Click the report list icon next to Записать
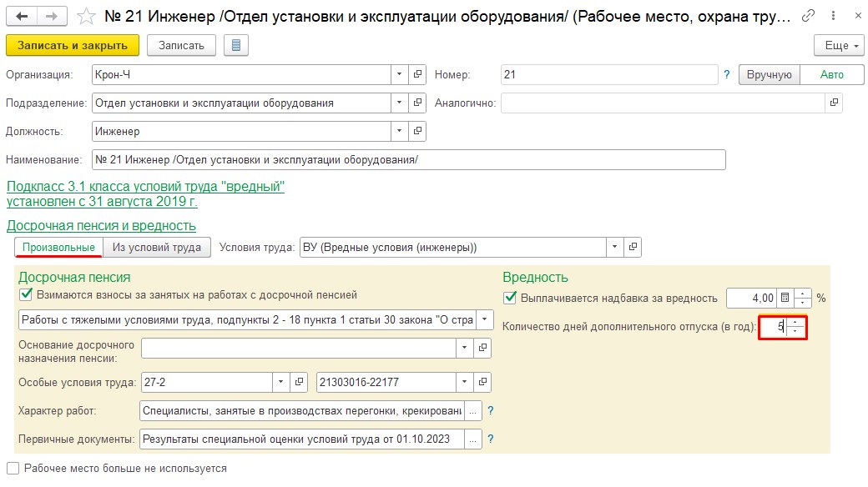The height and width of the screenshot is (487, 868). coord(236,45)
